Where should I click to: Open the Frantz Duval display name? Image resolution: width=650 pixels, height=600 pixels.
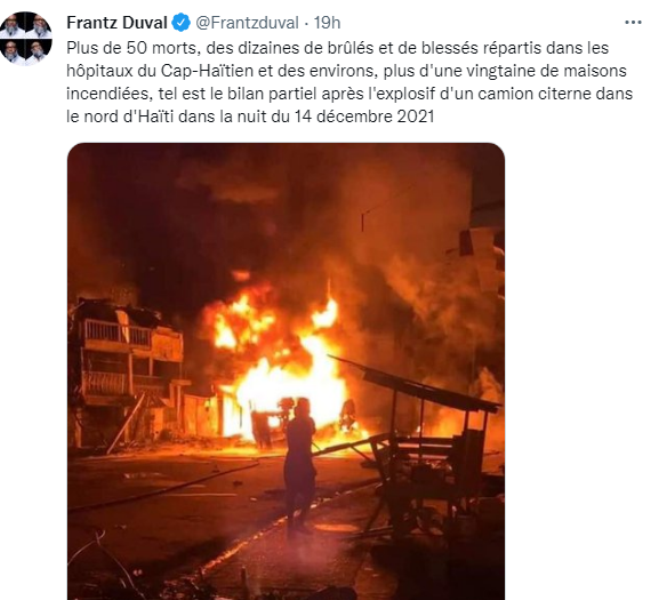point(117,22)
